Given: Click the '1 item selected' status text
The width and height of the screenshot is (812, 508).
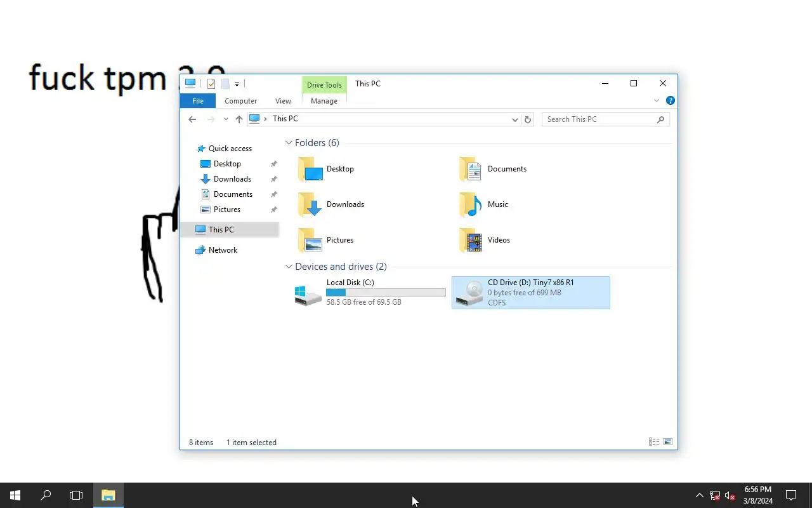Looking at the screenshot, I should click(x=251, y=443).
